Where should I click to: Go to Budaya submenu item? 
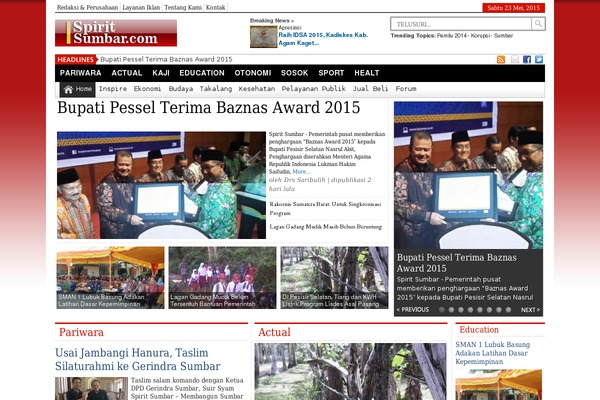[x=181, y=89]
